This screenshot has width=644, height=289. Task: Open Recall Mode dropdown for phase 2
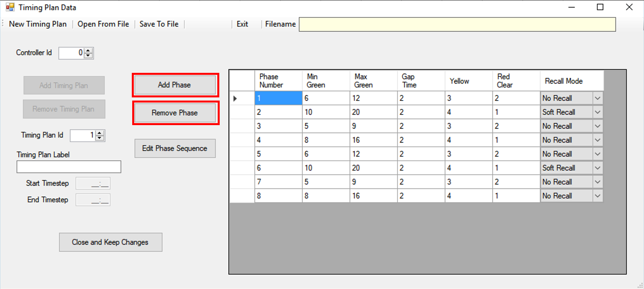pyautogui.click(x=598, y=112)
